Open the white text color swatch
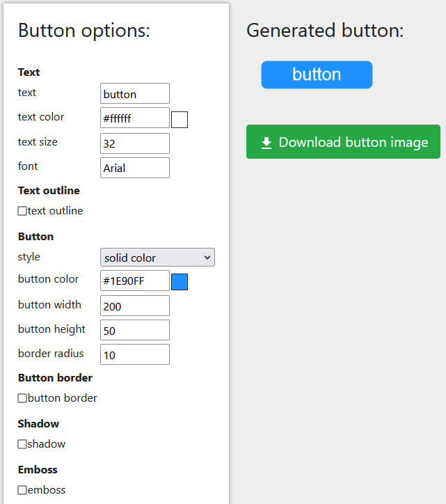Image resolution: width=446 pixels, height=504 pixels. point(180,120)
